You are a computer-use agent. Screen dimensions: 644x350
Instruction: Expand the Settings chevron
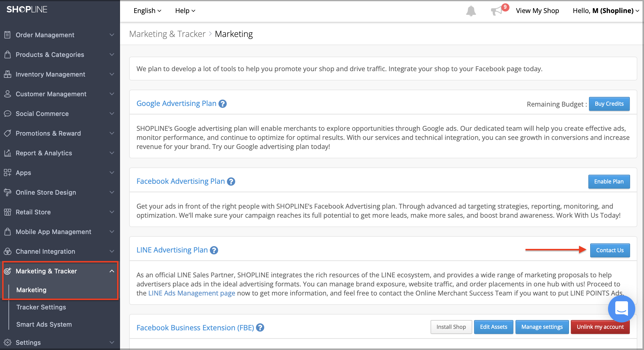pyautogui.click(x=112, y=342)
